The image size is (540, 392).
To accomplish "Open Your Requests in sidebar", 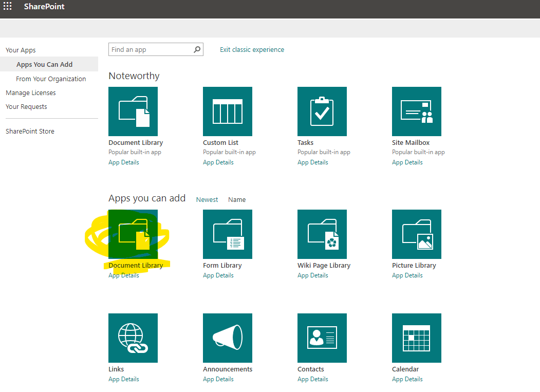I will click(26, 107).
